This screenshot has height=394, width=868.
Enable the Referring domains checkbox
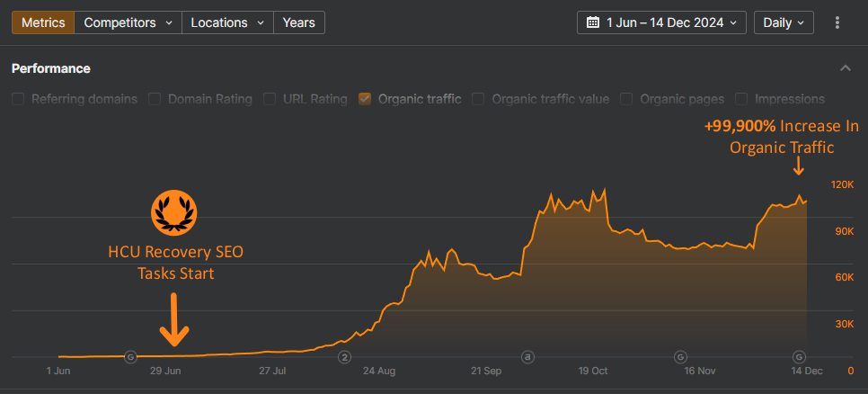[18, 99]
